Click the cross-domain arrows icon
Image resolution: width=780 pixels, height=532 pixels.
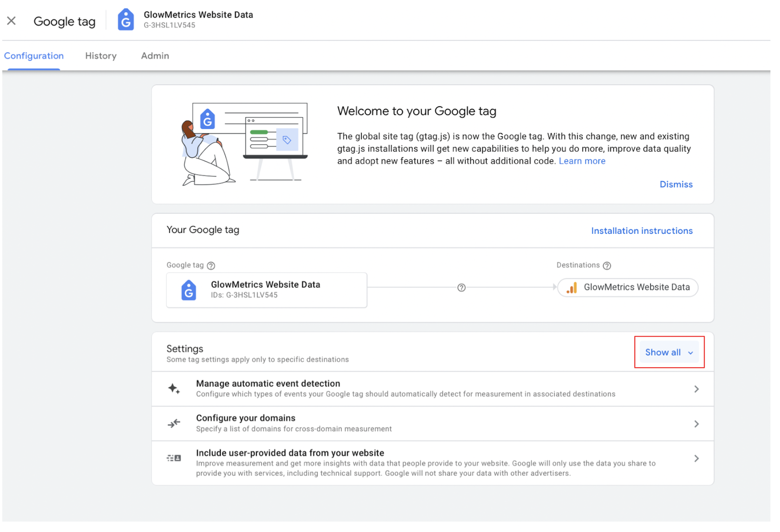click(x=174, y=423)
